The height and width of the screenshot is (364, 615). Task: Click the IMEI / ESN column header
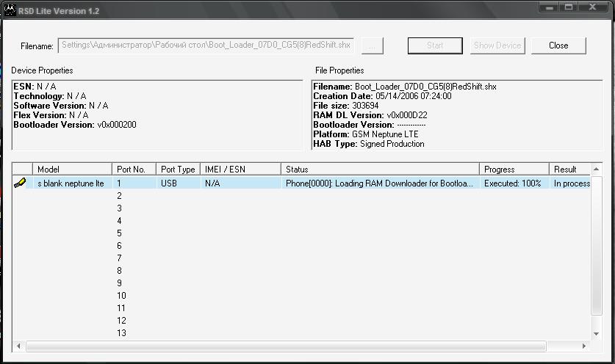click(x=240, y=169)
